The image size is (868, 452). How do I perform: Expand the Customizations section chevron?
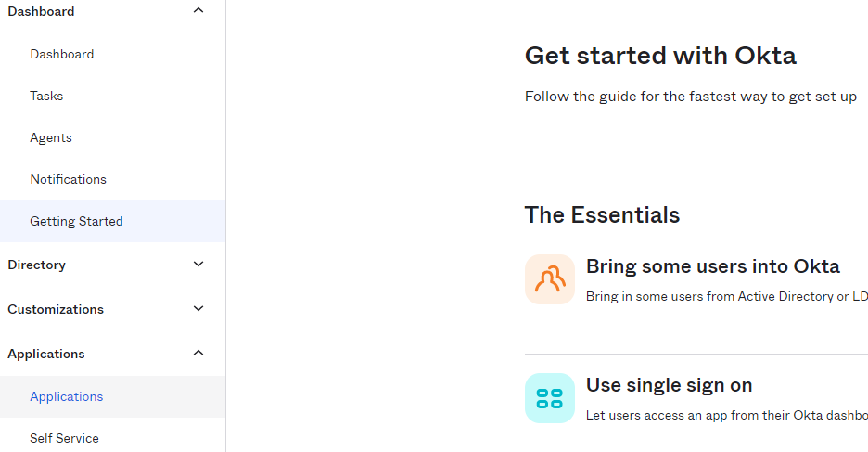click(x=198, y=309)
